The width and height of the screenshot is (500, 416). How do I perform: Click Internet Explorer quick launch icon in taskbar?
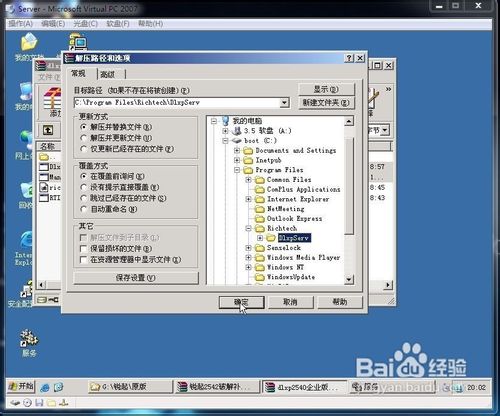45,387
